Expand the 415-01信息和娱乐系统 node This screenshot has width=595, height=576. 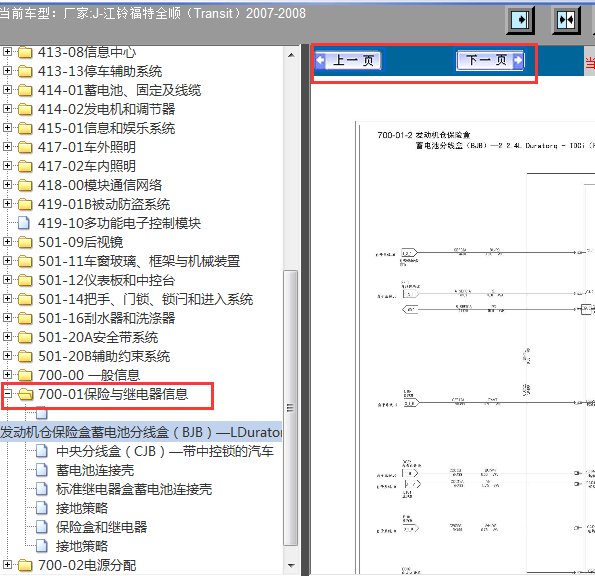(x=7, y=127)
